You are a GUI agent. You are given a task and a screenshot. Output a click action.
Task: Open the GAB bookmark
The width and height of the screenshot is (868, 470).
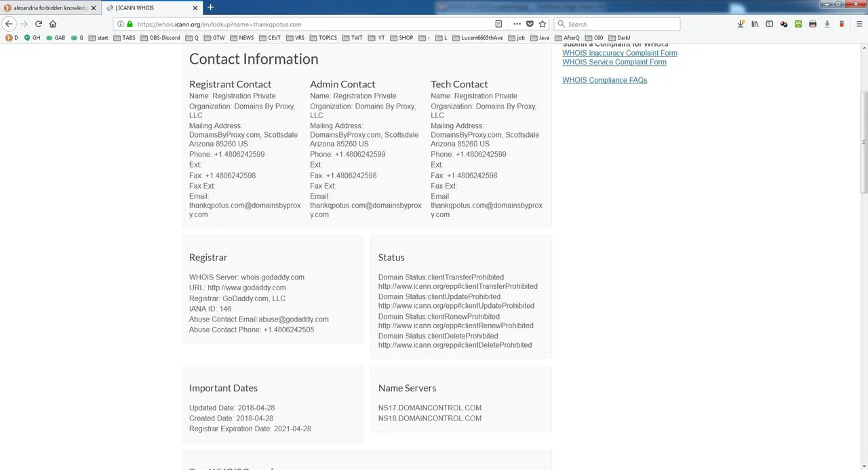[56, 38]
